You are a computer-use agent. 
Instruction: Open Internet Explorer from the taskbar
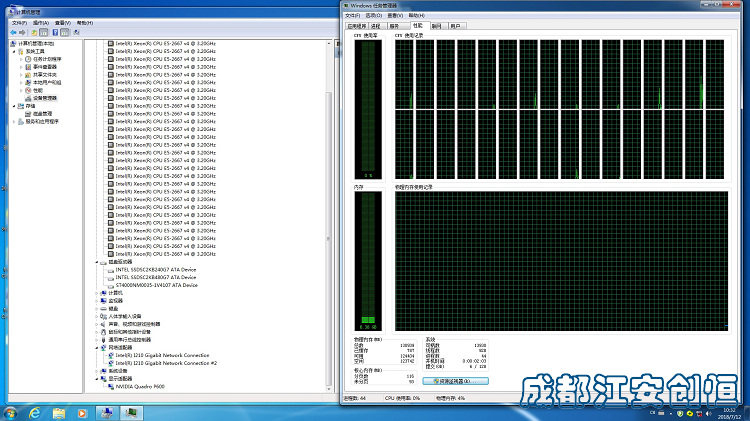(34, 413)
